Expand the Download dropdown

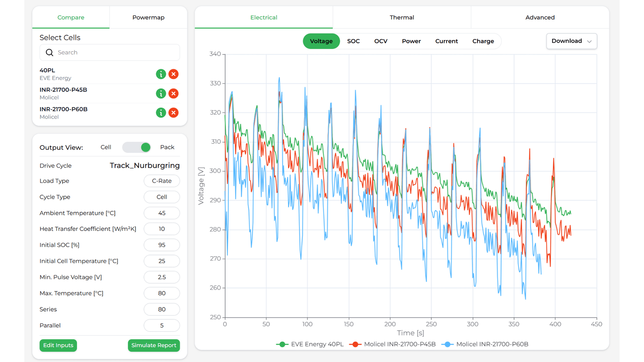click(572, 41)
